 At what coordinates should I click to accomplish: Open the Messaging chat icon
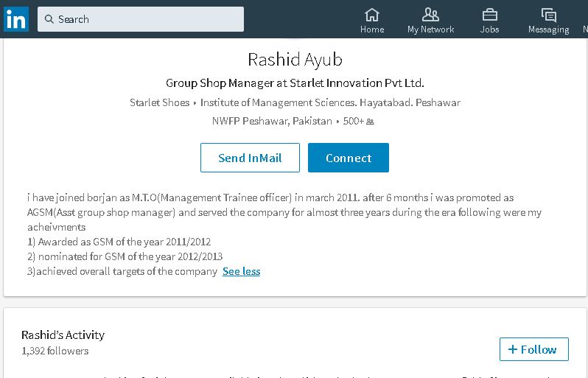click(x=548, y=15)
